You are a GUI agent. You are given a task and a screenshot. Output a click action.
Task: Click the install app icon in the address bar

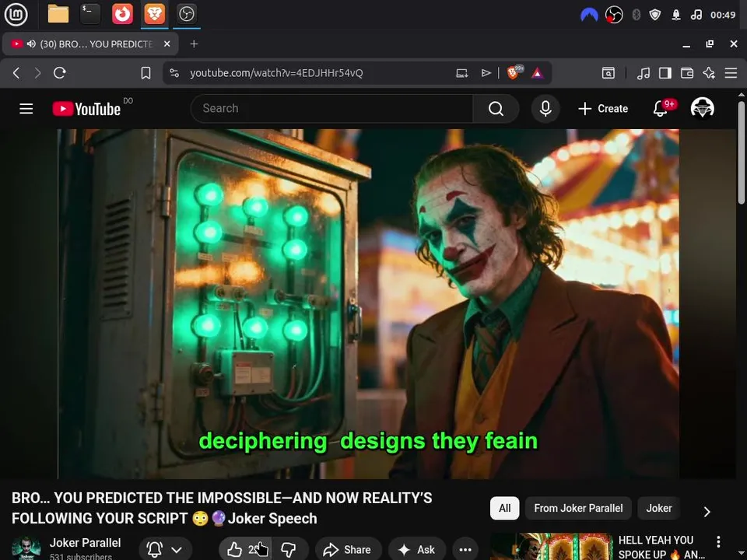point(461,73)
